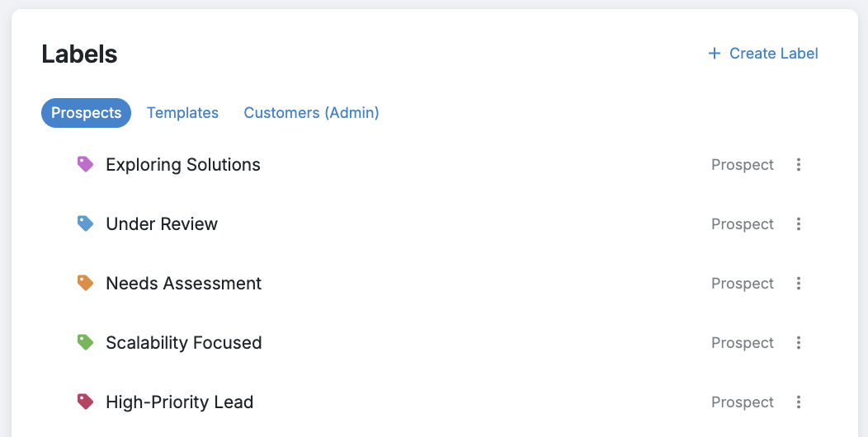The height and width of the screenshot is (437, 868).
Task: Click the plus icon beside Create Label
Action: tap(715, 54)
